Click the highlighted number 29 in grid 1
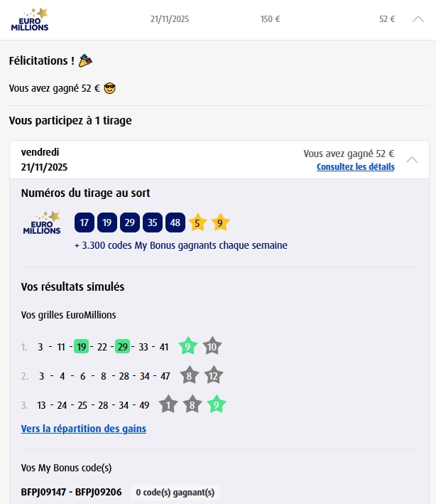 123,347
